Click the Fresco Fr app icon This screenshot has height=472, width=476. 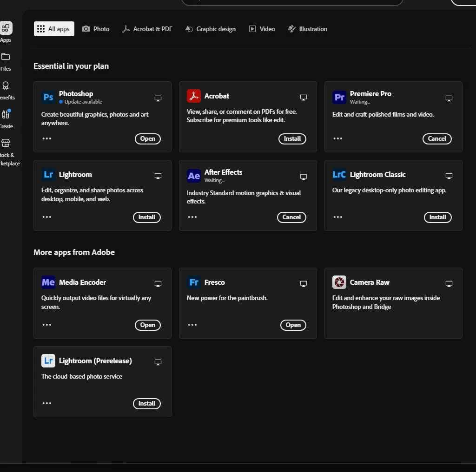tap(194, 282)
